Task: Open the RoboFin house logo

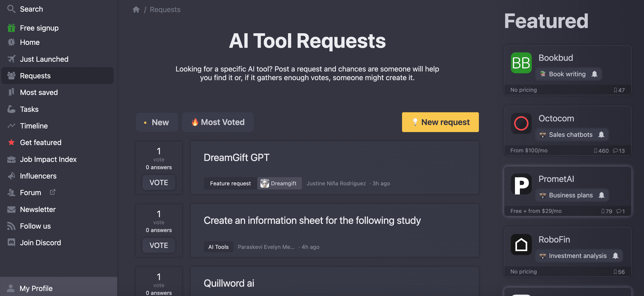Action: 521,245
